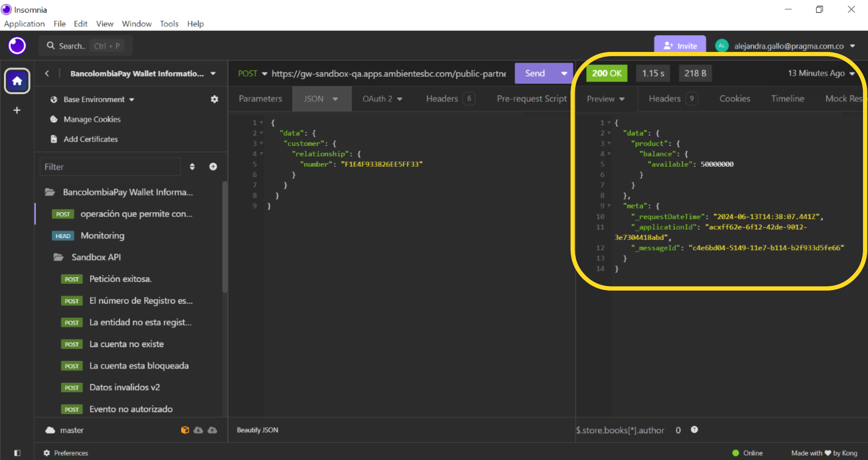Image resolution: width=868 pixels, height=460 pixels.
Task: Collapse JSON line 1 fold arrow in request
Action: point(261,122)
